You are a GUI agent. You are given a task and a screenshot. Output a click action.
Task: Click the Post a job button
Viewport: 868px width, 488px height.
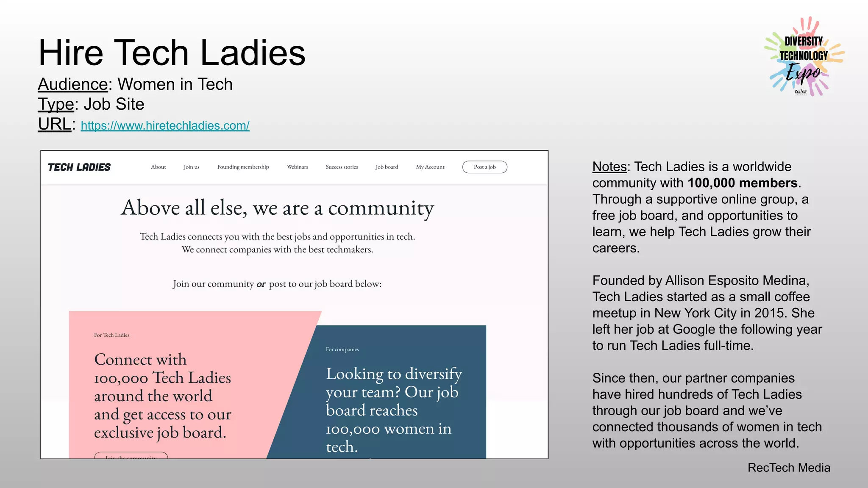click(x=485, y=167)
